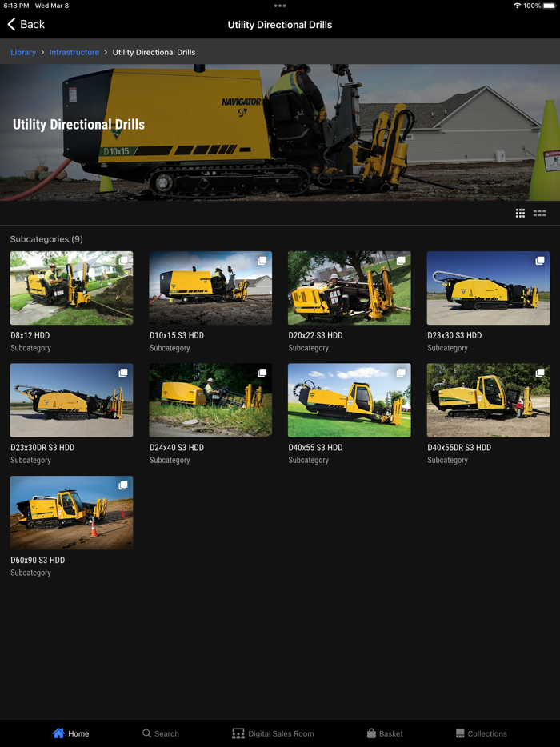The width and height of the screenshot is (560, 747).
Task: Click the stack icon on D8x12 HDD
Action: pyautogui.click(x=123, y=261)
